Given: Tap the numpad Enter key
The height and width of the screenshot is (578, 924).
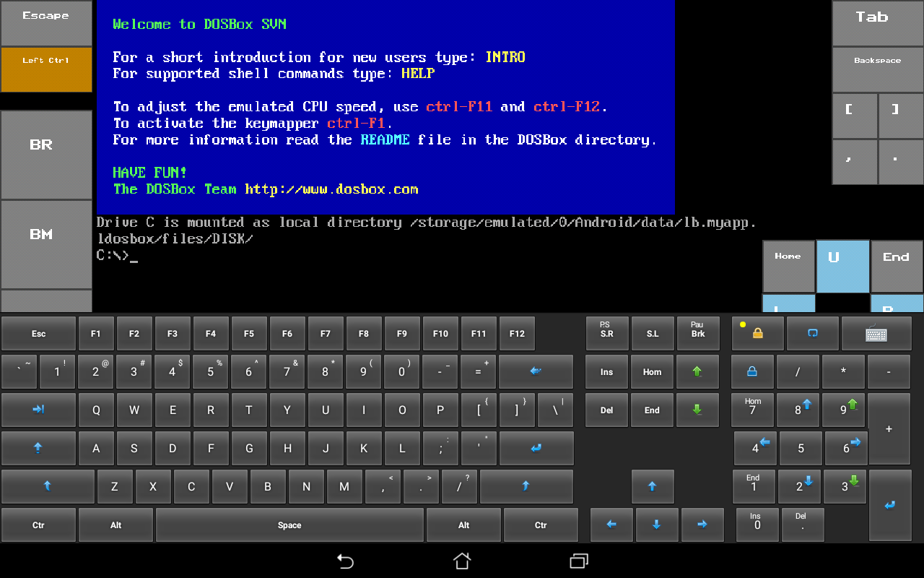Looking at the screenshot, I should [889, 505].
